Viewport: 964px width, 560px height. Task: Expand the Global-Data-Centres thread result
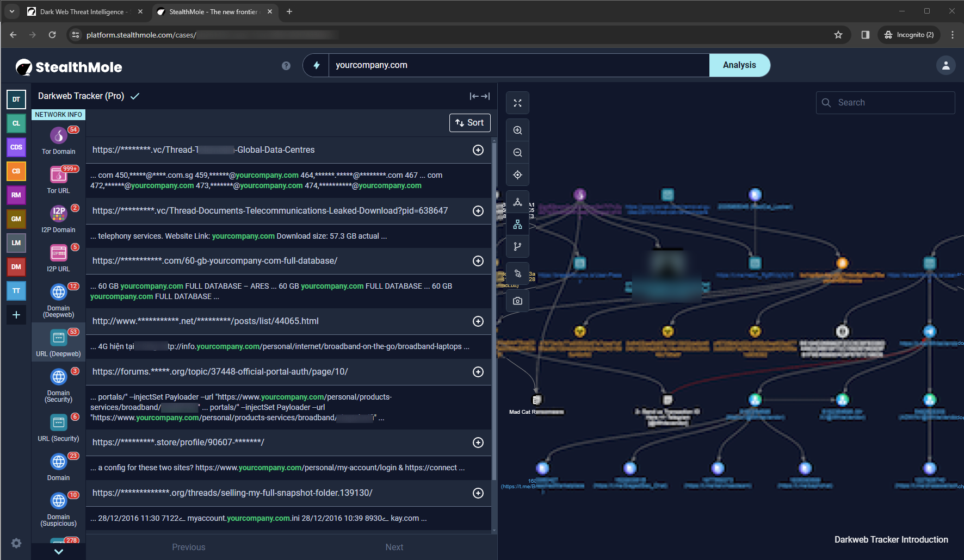tap(478, 150)
